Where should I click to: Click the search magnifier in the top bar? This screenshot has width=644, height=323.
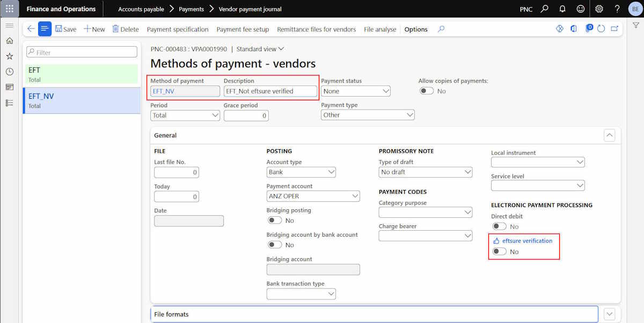point(545,9)
